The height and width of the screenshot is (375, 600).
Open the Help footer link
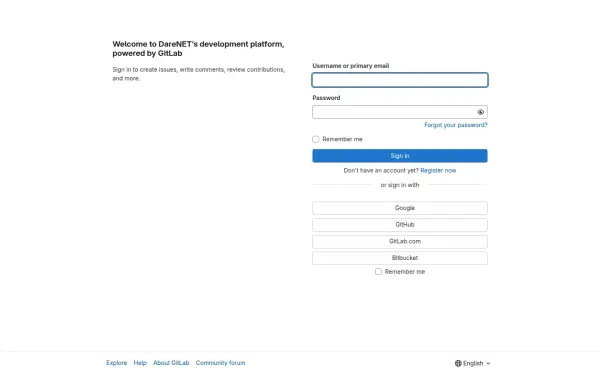140,363
